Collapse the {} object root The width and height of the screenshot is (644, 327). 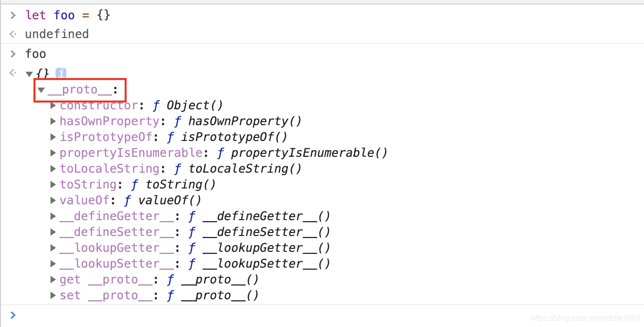(29, 74)
